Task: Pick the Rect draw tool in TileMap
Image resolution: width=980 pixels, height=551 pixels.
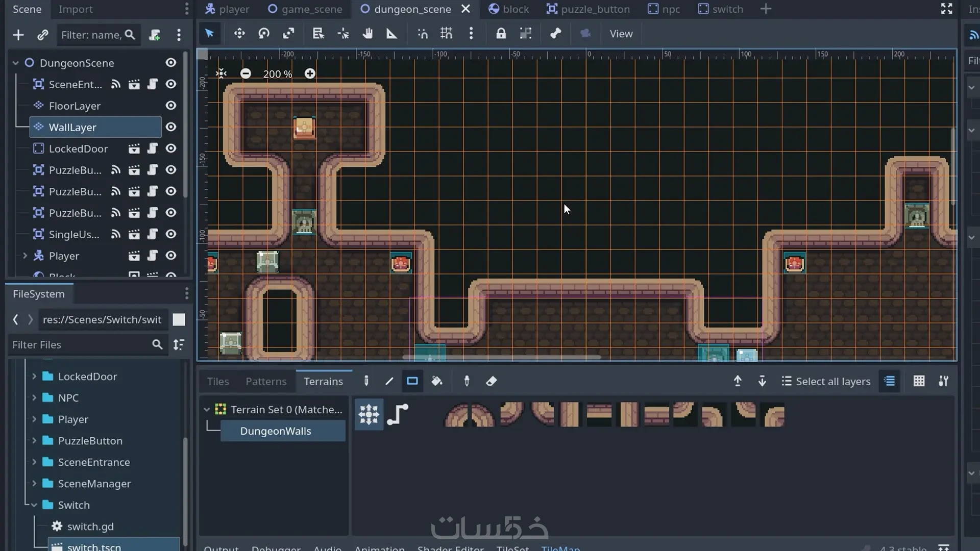Action: pos(412,381)
